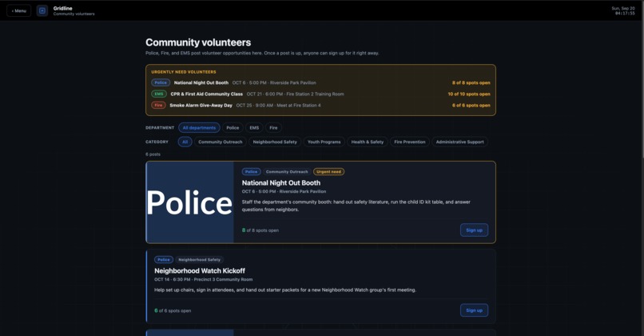Open urgent National Night Out Booth row
Viewport: 644px width, 336px height.
tap(320, 82)
